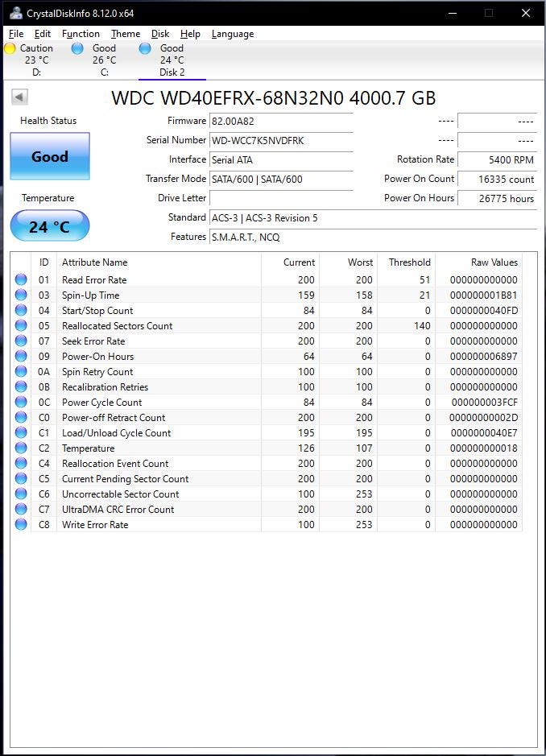The image size is (546, 756).
Task: Open the Disk menu
Action: click(160, 34)
